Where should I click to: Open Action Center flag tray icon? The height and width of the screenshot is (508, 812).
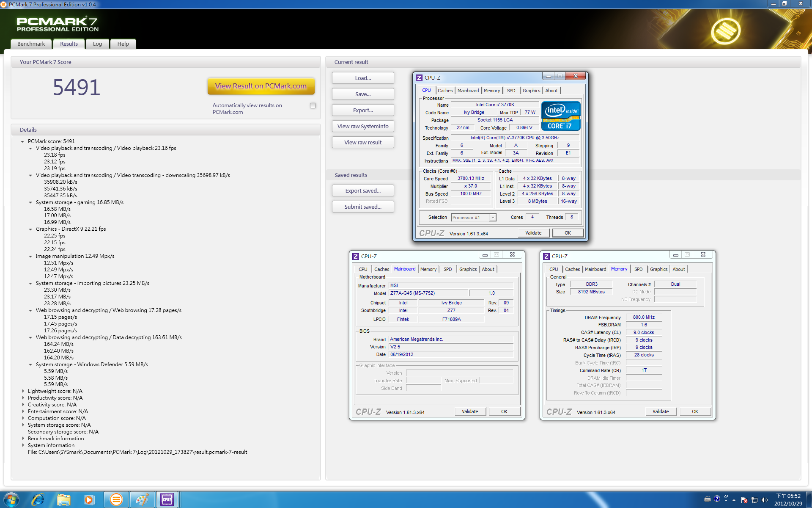tap(744, 500)
